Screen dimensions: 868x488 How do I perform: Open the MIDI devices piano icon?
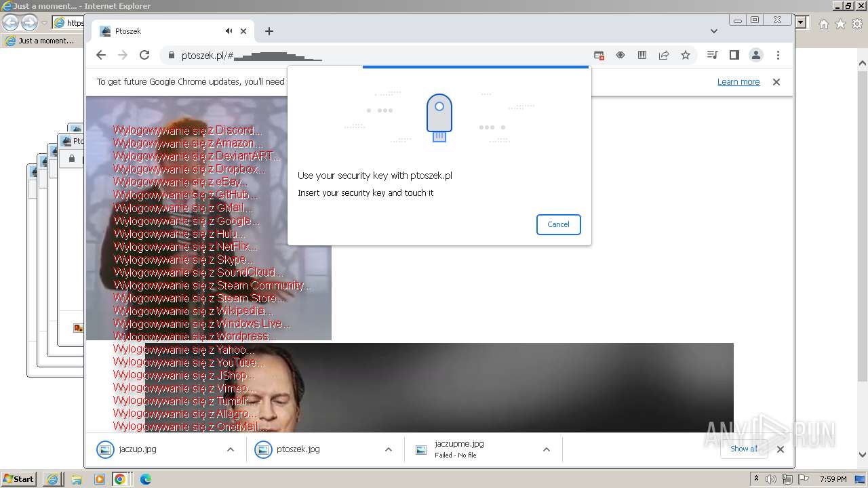click(642, 55)
